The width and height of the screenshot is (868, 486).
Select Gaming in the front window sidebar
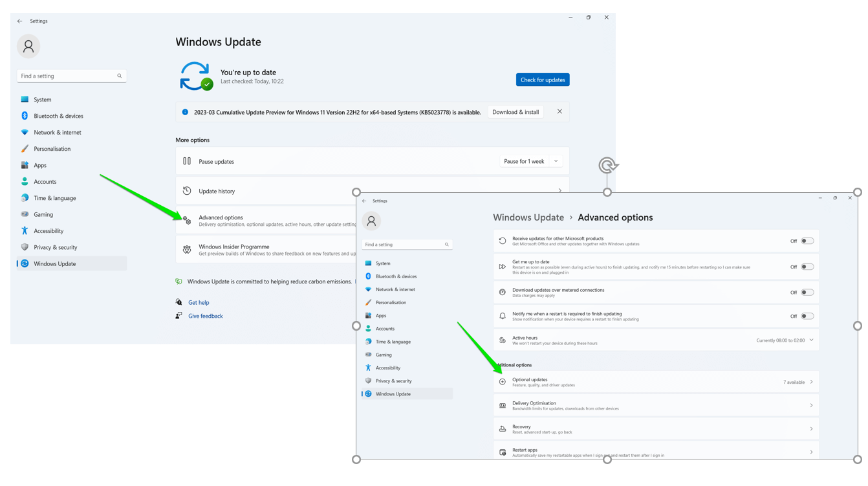(x=407, y=355)
